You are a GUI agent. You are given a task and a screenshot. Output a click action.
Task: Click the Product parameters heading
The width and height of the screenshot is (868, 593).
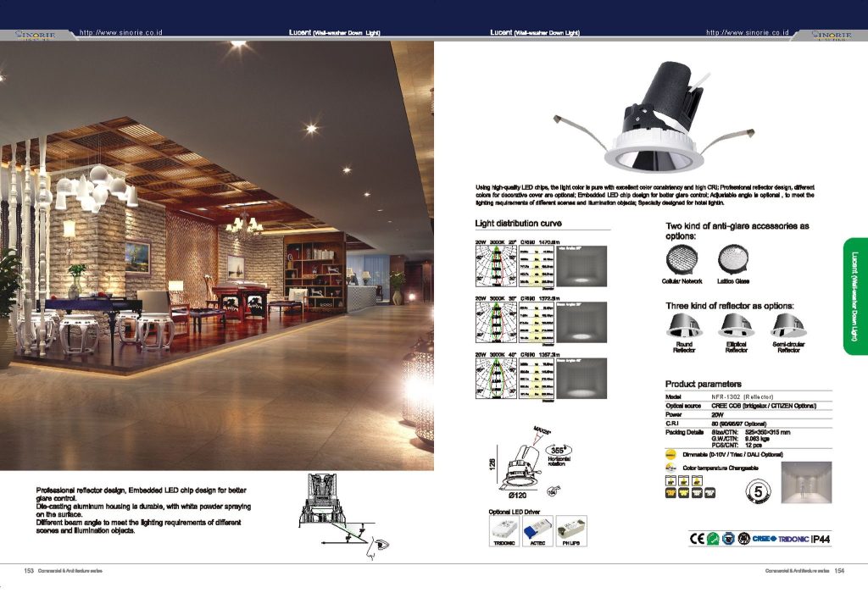[703, 384]
